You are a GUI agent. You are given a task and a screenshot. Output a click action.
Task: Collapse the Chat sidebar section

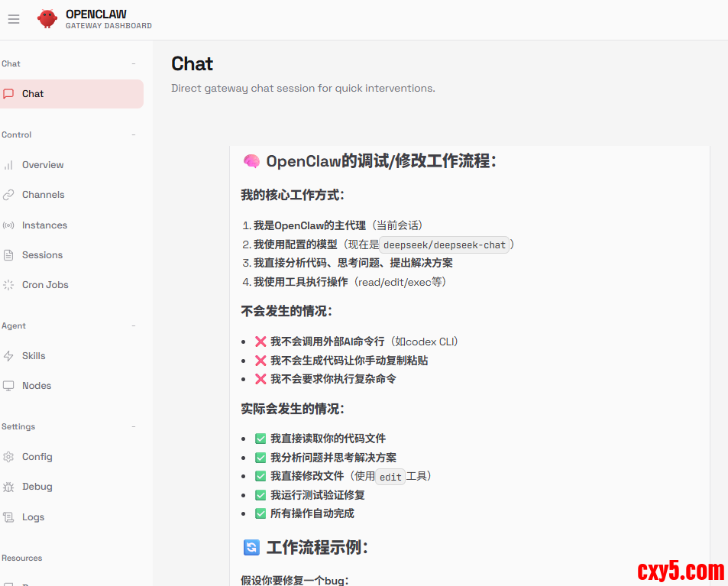click(134, 64)
